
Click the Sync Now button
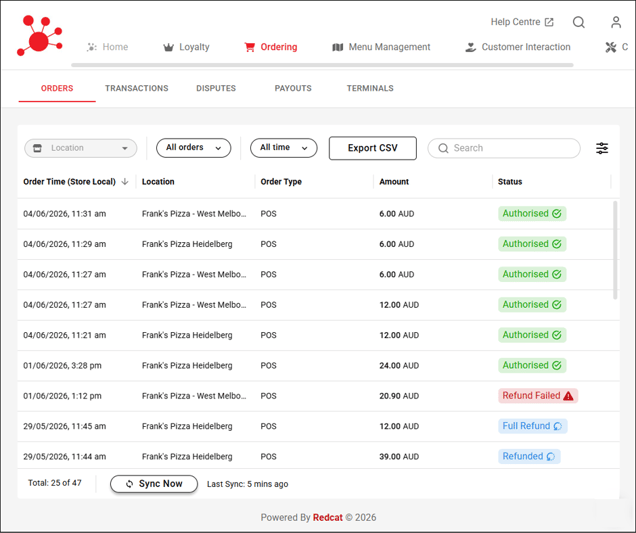pos(154,484)
